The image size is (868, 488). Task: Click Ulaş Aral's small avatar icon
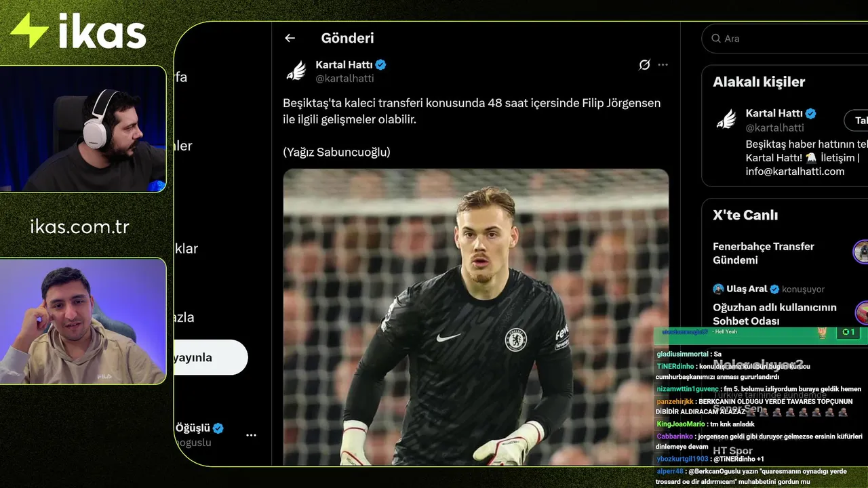coord(718,289)
